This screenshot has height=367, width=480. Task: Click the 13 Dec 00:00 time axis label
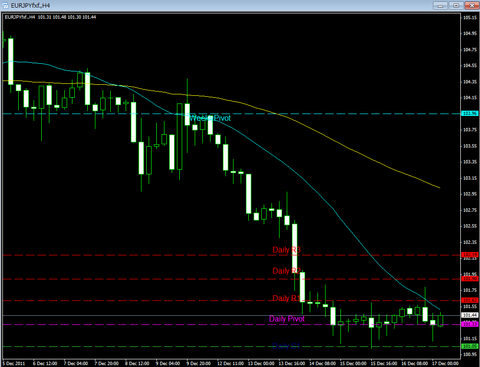(261, 363)
